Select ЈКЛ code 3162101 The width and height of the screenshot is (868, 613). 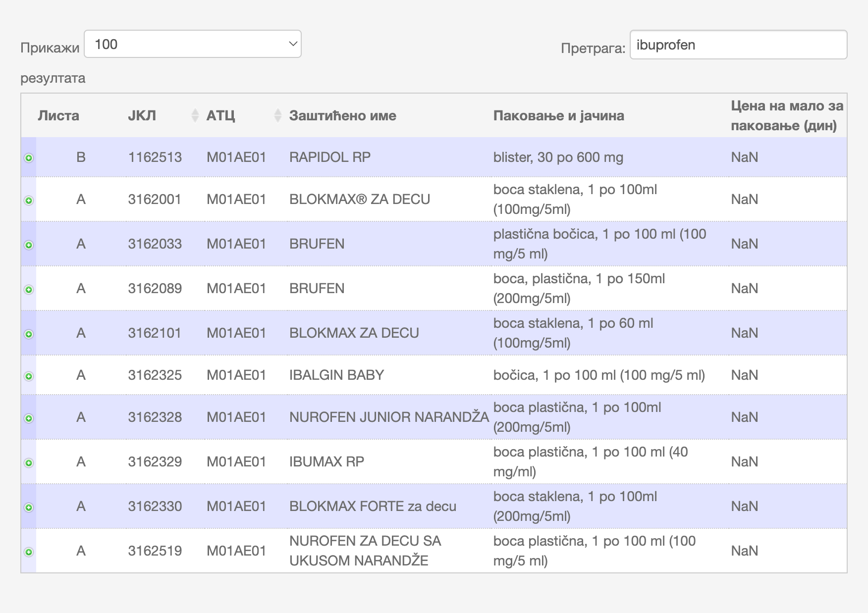(x=155, y=333)
